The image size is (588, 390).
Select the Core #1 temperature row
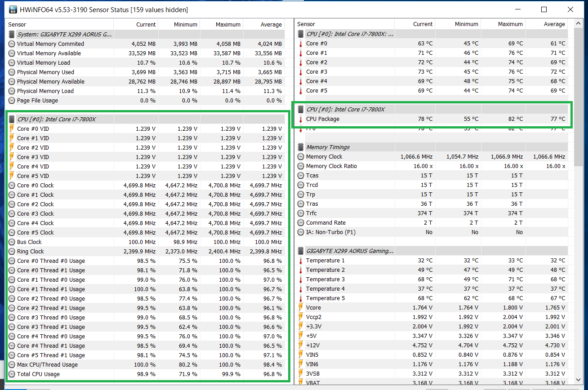[x=432, y=53]
